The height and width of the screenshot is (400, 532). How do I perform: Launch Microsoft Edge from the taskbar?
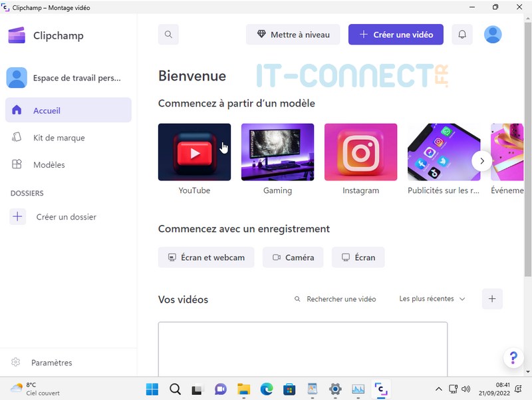click(x=267, y=389)
